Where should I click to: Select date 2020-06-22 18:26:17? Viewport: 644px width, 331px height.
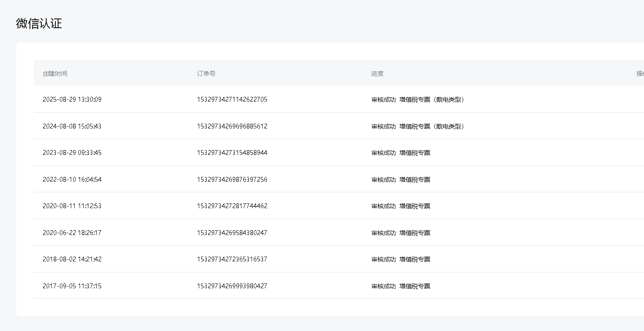coord(72,233)
